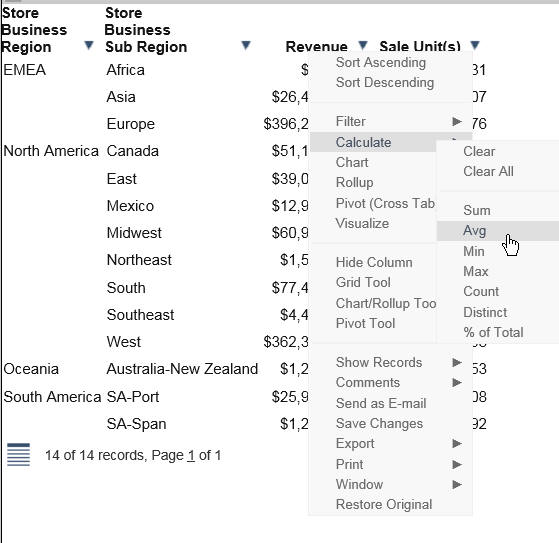
Task: Choose Sum from the Calculate submenu
Action: pyautogui.click(x=477, y=210)
